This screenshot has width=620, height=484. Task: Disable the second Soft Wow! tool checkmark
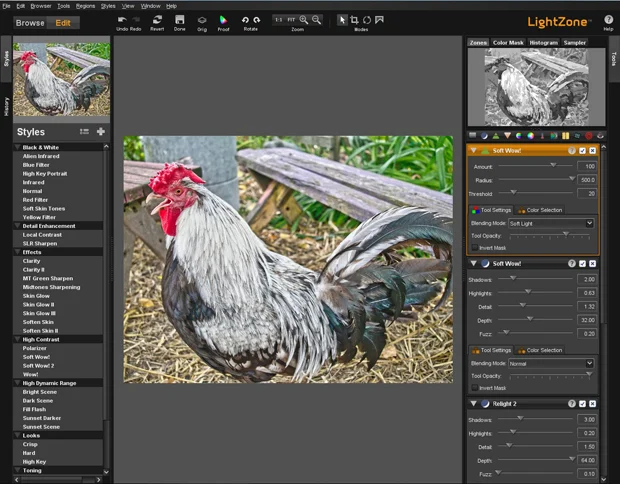coord(582,263)
